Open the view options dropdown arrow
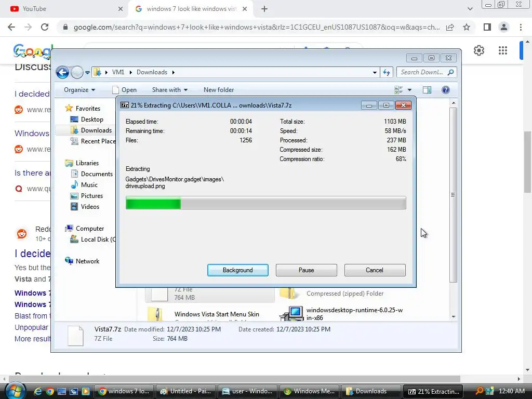 click(409, 90)
